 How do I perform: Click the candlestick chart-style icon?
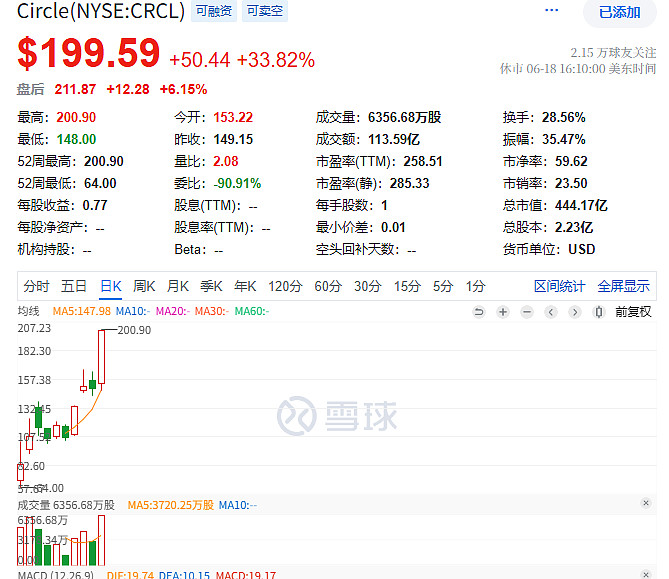599,312
